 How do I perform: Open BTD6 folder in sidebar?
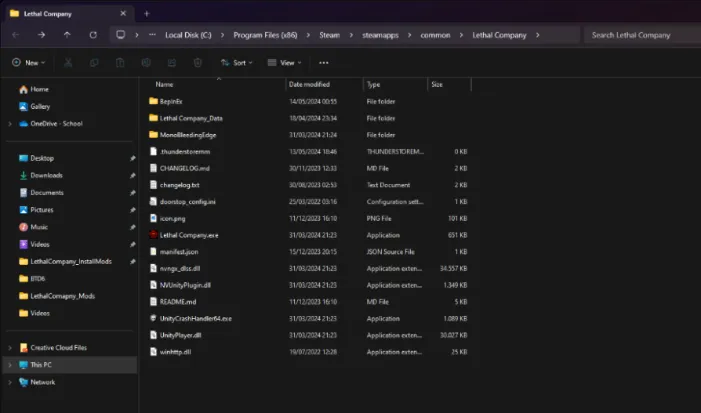point(32,278)
